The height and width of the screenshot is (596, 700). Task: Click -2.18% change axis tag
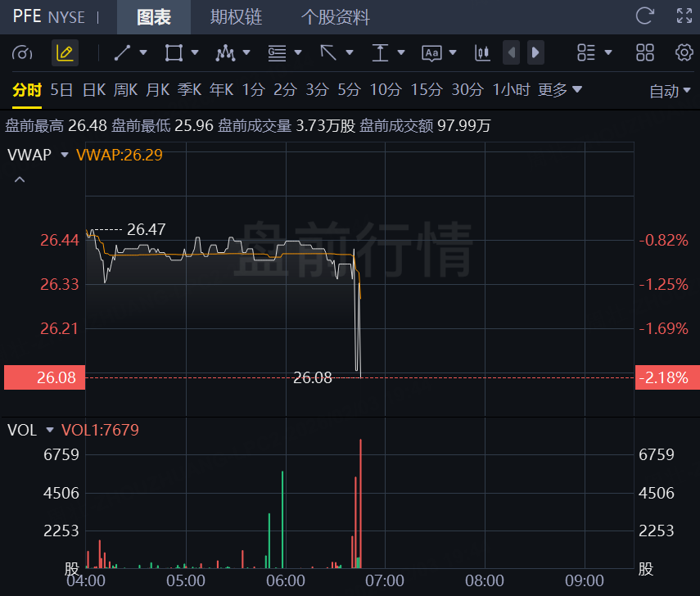(667, 377)
